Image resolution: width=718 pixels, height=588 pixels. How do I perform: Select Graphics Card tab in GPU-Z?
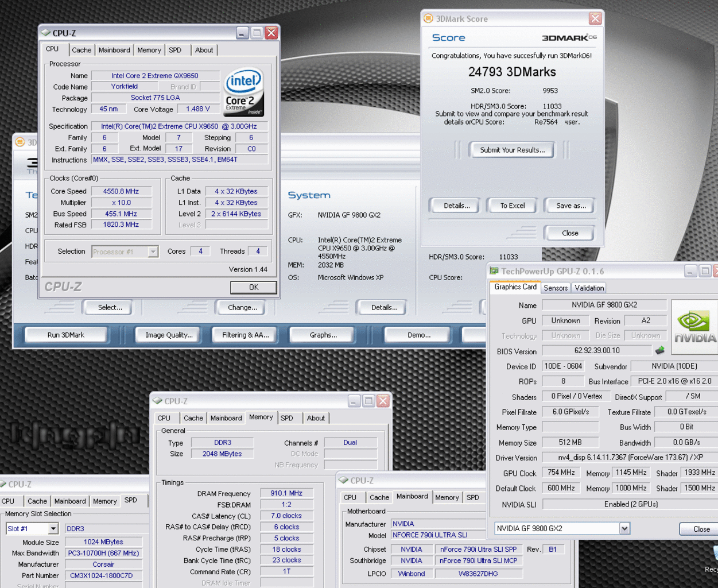[x=515, y=287]
